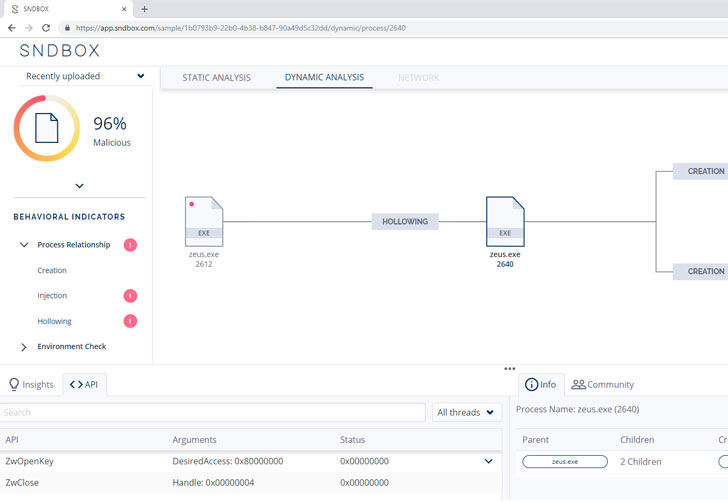The height and width of the screenshot is (502, 728).
Task: Click the Injection warning indicator
Action: pos(130,296)
